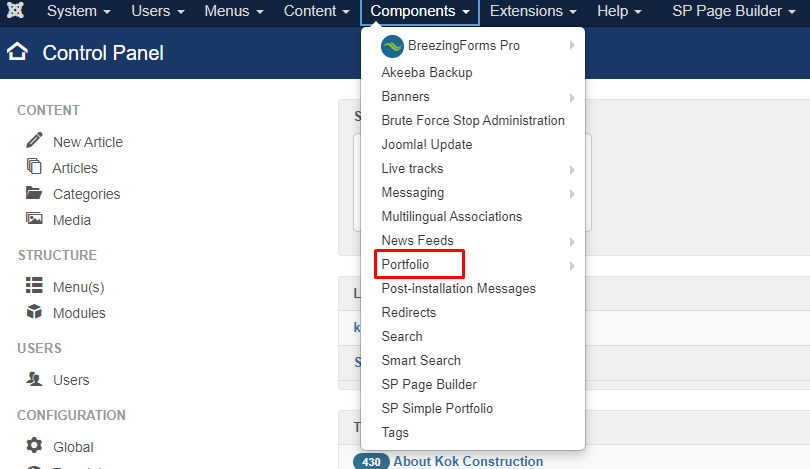The height and width of the screenshot is (469, 810).
Task: Open Brute Force Stop Administration
Action: [473, 120]
